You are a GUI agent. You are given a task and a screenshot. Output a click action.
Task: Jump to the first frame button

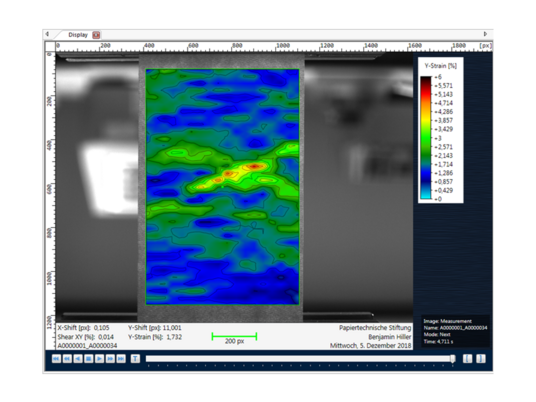[56, 359]
